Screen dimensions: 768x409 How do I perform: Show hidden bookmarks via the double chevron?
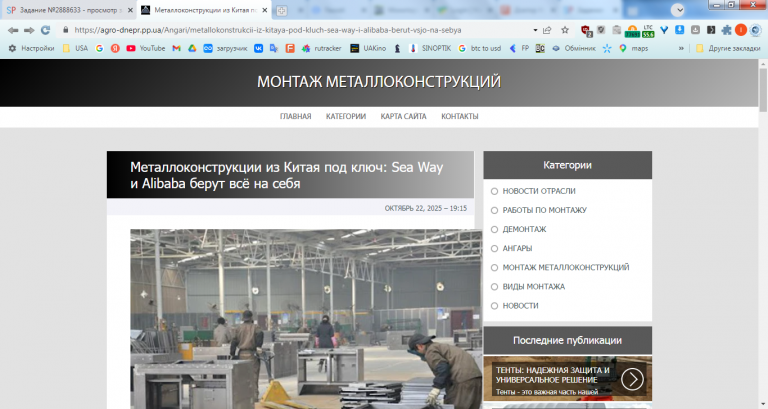(681, 48)
